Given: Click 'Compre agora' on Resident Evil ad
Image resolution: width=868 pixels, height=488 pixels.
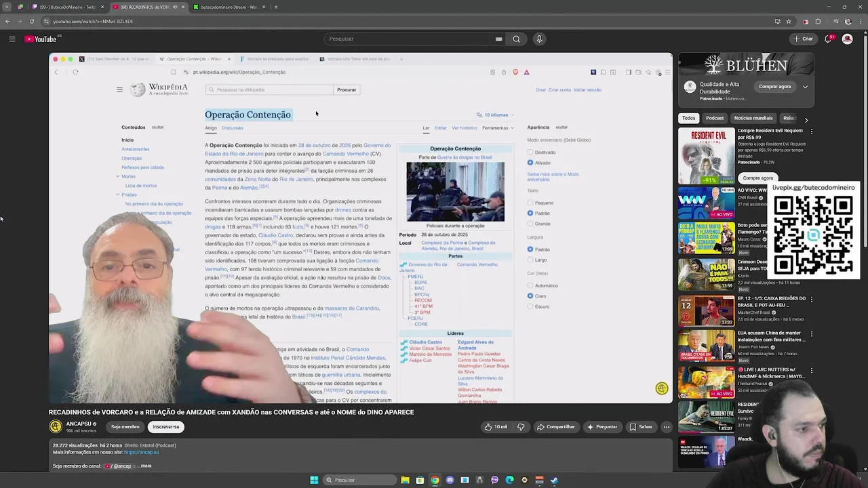Looking at the screenshot, I should click(x=757, y=178).
